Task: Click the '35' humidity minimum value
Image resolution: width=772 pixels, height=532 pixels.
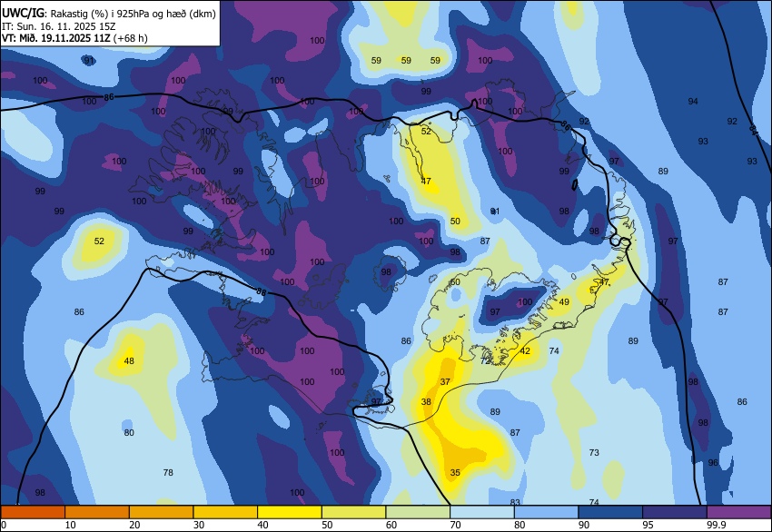Action: click(x=455, y=472)
